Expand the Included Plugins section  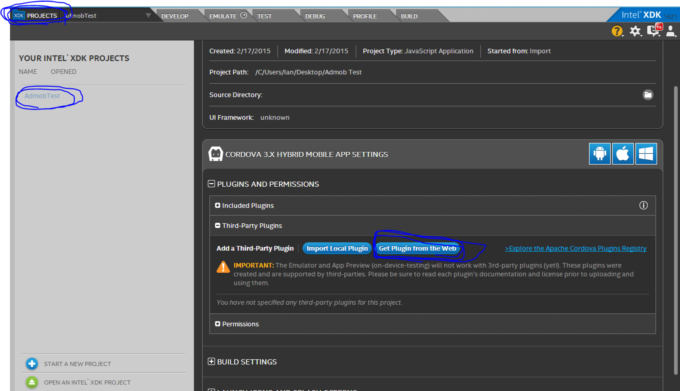[x=218, y=205]
